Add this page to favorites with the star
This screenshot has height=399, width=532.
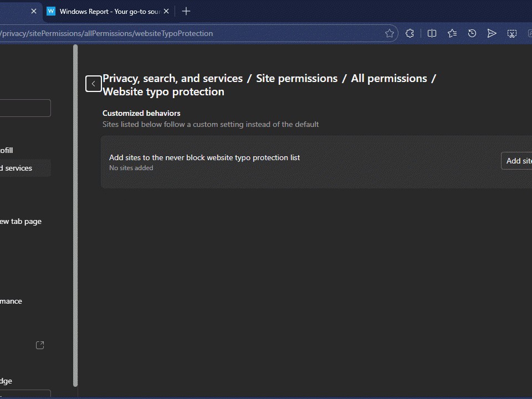pos(390,33)
